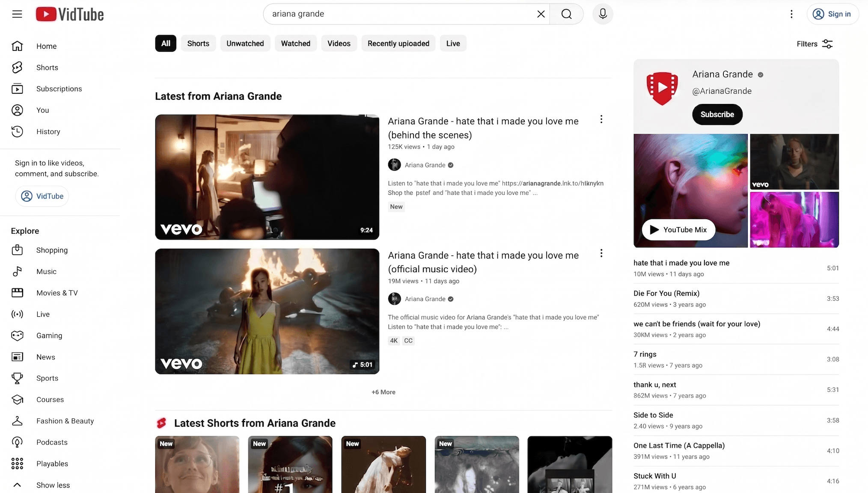
Task: Play "hate that i made you love me" mix track
Action: 736,268
